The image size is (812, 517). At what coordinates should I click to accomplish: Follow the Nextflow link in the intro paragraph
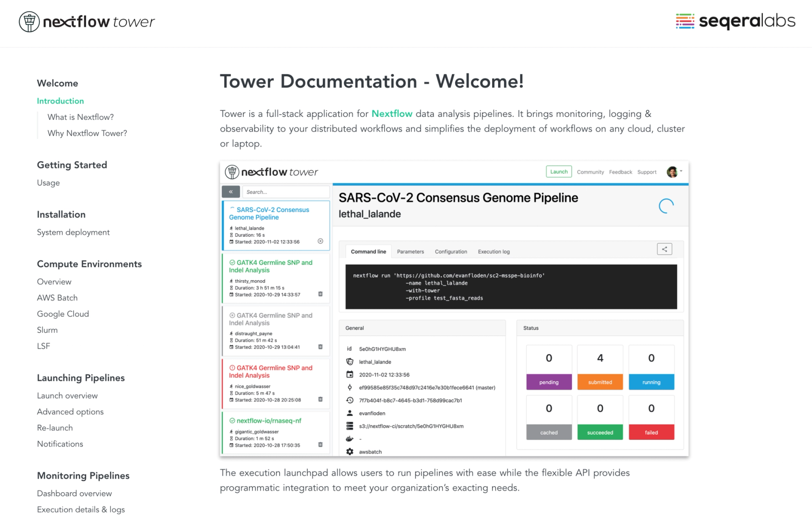point(392,114)
